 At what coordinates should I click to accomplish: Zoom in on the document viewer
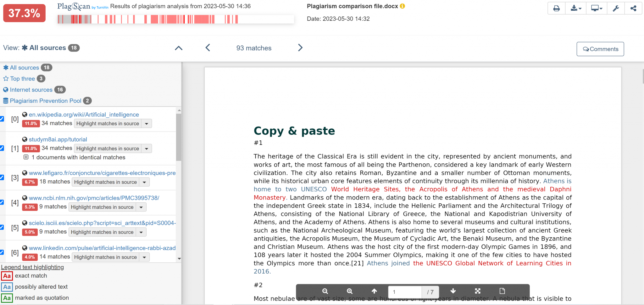(x=350, y=291)
